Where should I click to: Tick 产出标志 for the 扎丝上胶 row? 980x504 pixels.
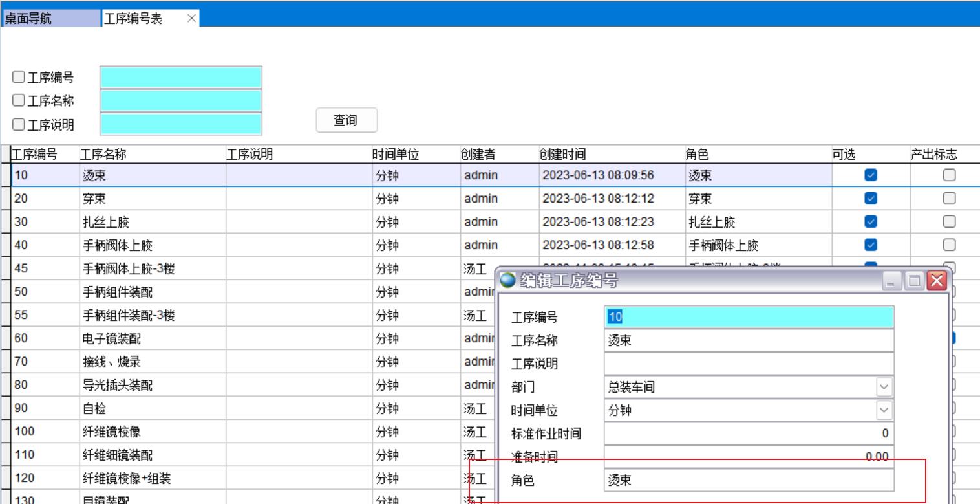949,221
